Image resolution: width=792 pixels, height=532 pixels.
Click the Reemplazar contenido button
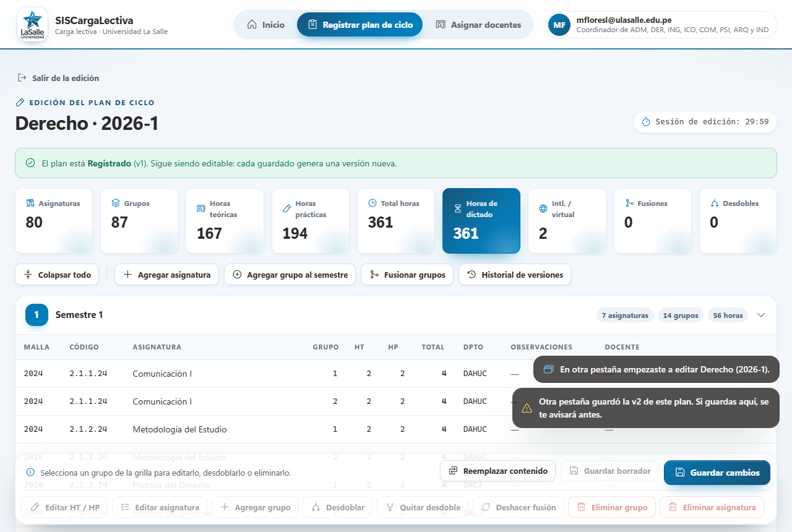pos(498,471)
